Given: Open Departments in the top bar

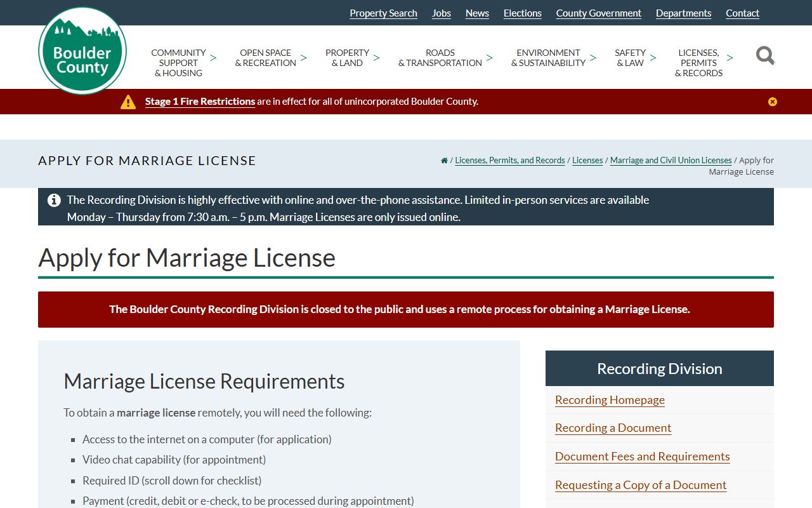Looking at the screenshot, I should click(684, 13).
